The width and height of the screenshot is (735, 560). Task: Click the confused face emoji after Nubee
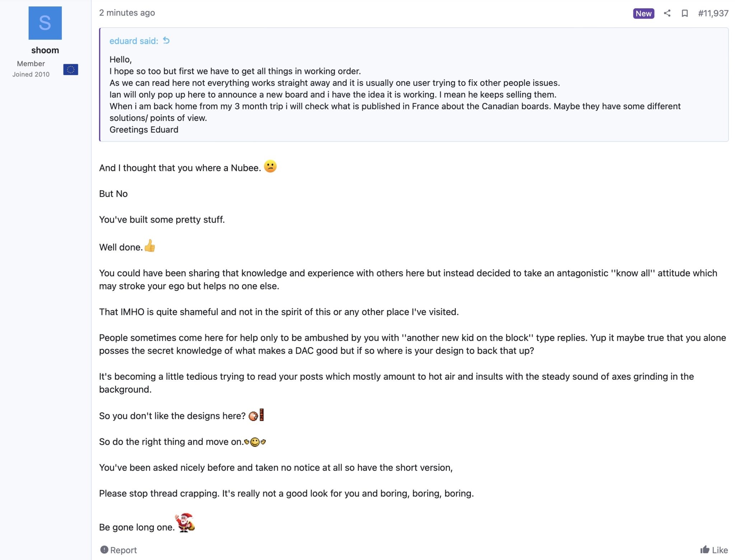coord(270,166)
